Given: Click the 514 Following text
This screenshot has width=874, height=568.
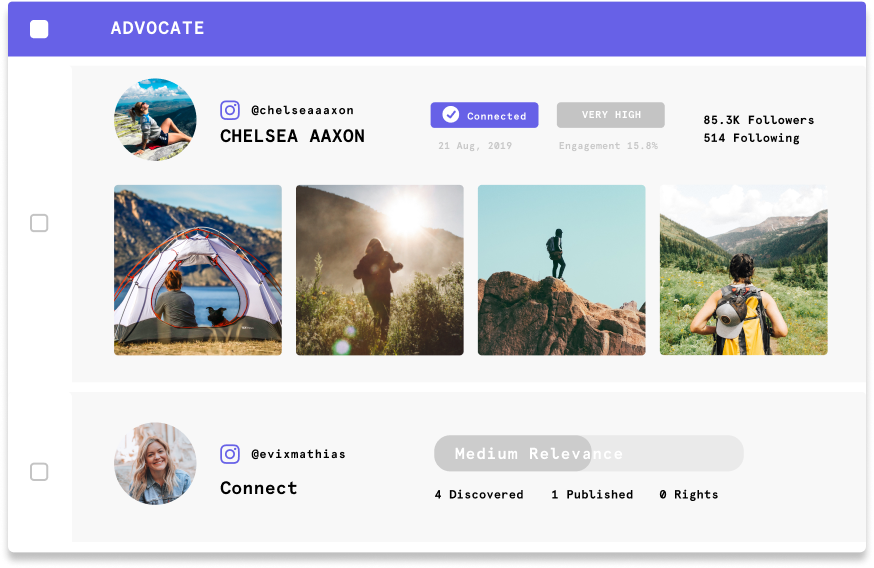Looking at the screenshot, I should [751, 138].
